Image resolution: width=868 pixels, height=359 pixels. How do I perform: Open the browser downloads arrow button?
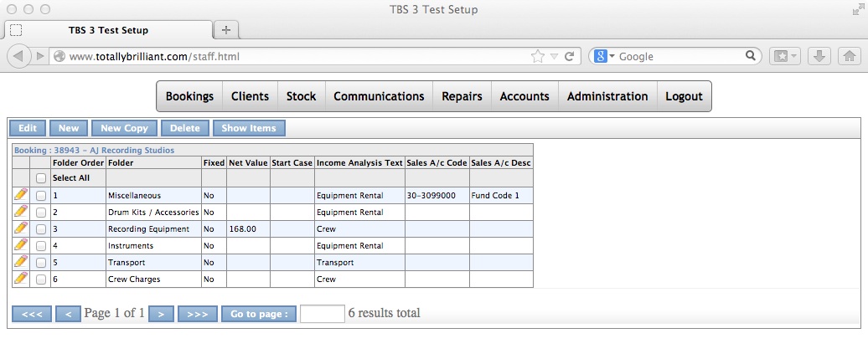[x=819, y=56]
